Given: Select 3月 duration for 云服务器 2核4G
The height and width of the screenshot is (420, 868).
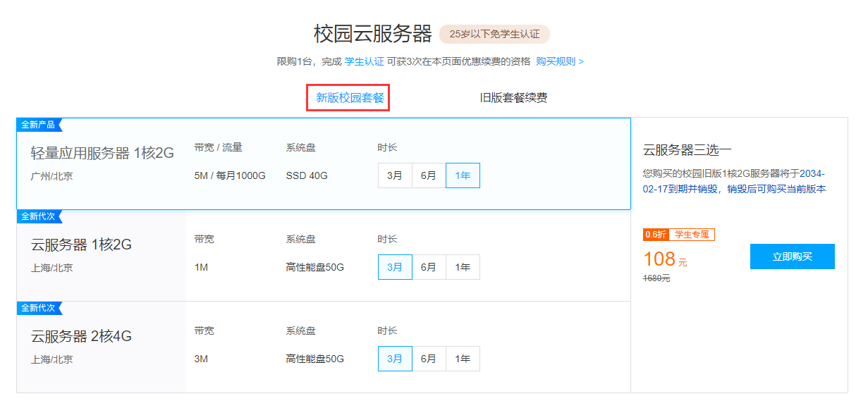Looking at the screenshot, I should pyautogui.click(x=395, y=359).
